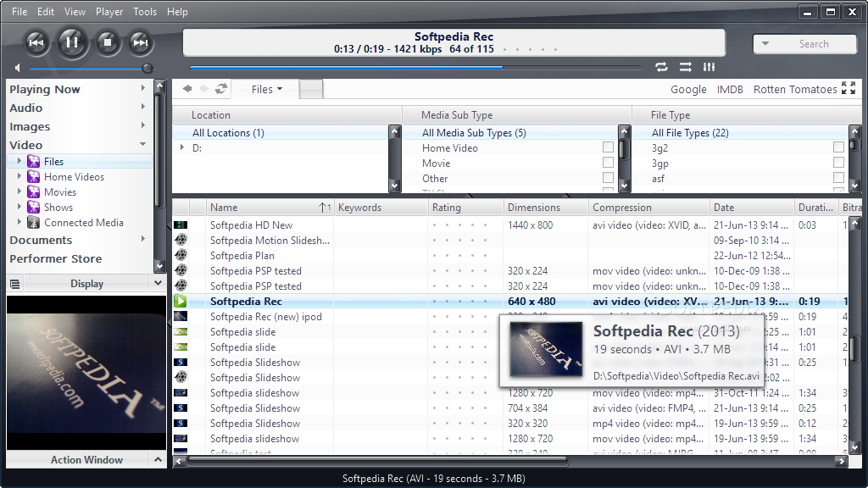This screenshot has width=868, height=488.
Task: Select Performer Store in sidebar
Action: pos(55,258)
